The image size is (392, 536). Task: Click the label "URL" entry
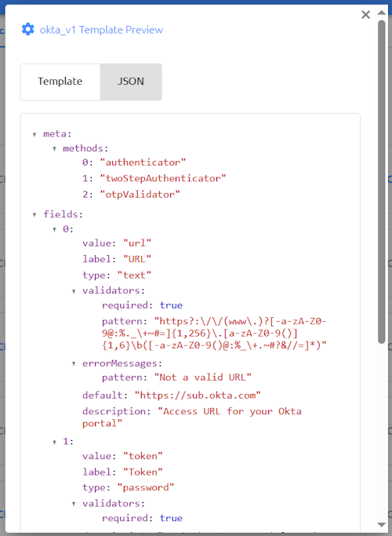[x=117, y=259]
